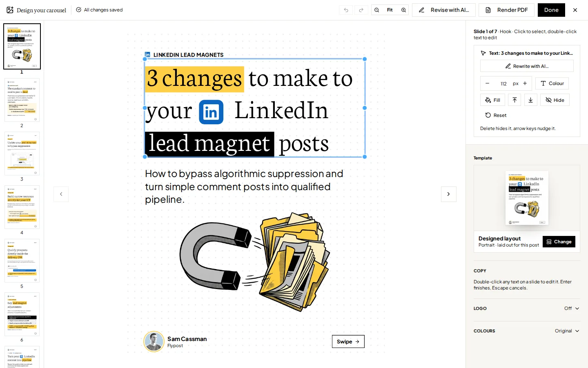Click the Flypost text under the name
The height and width of the screenshot is (368, 588).
(175, 346)
